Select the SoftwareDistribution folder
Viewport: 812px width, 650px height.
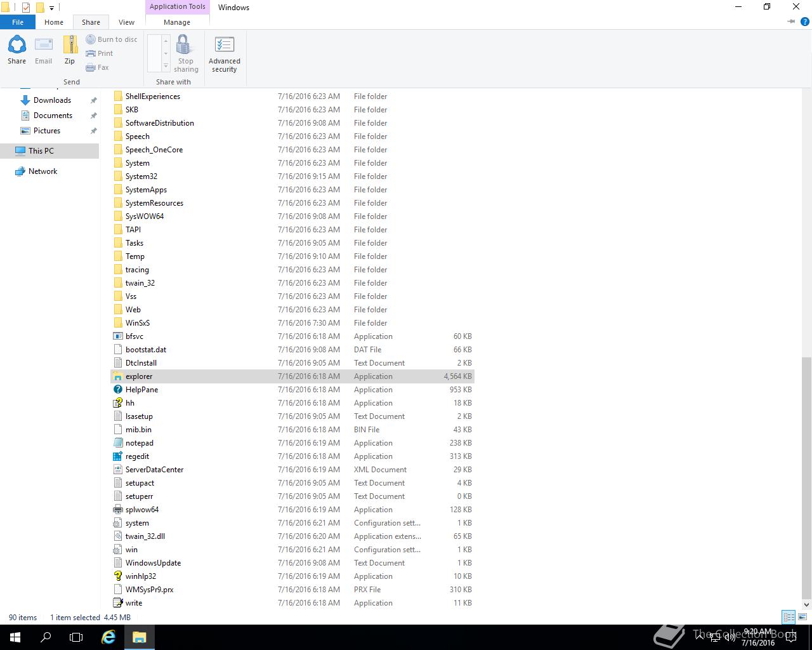[292, 123]
